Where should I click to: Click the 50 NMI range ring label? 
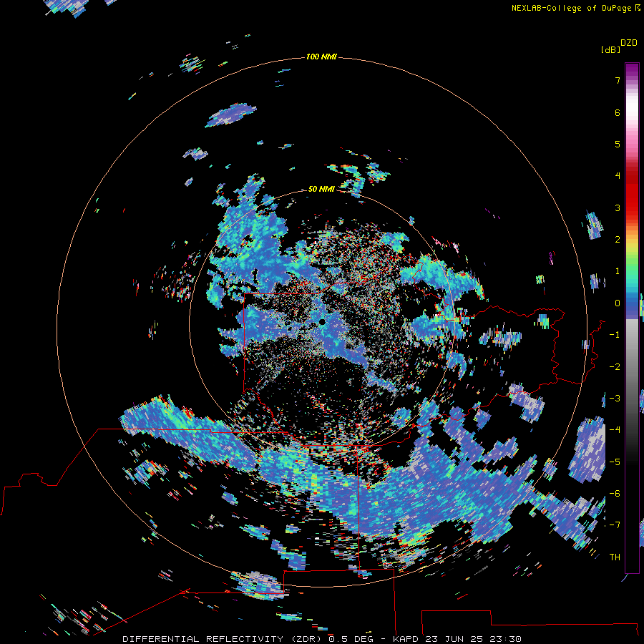pyautogui.click(x=321, y=189)
